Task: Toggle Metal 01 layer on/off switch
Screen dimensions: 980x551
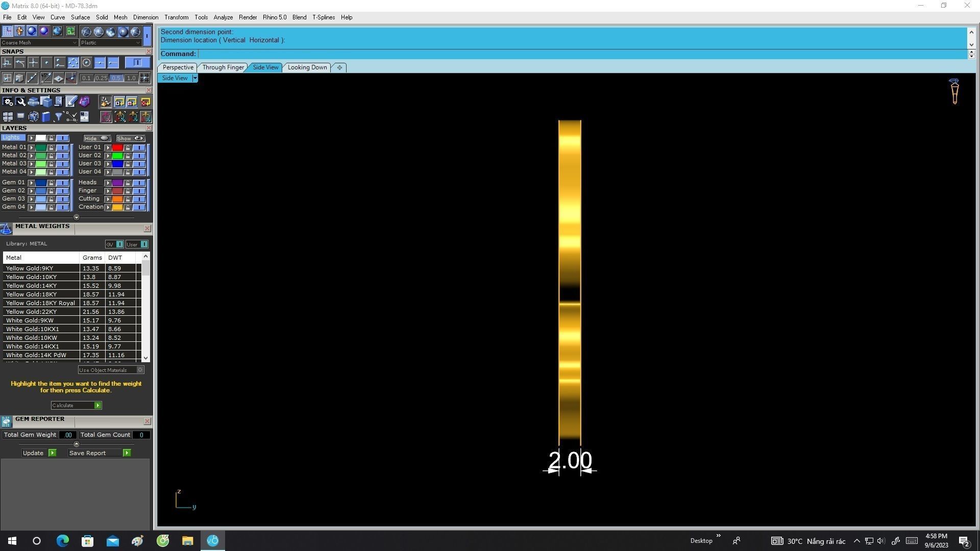Action: [x=62, y=147]
